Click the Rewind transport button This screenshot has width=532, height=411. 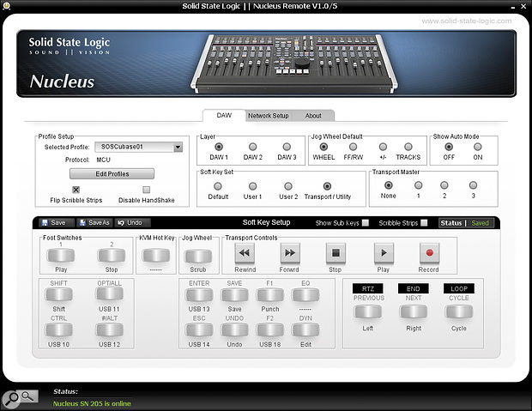point(245,253)
